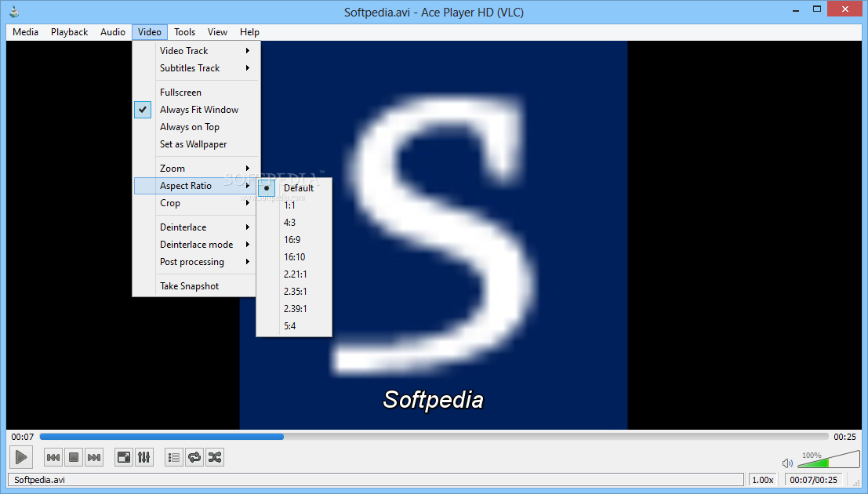Screen dimensions: 868x494
Task: Stop playback with the stop button
Action: coord(74,457)
